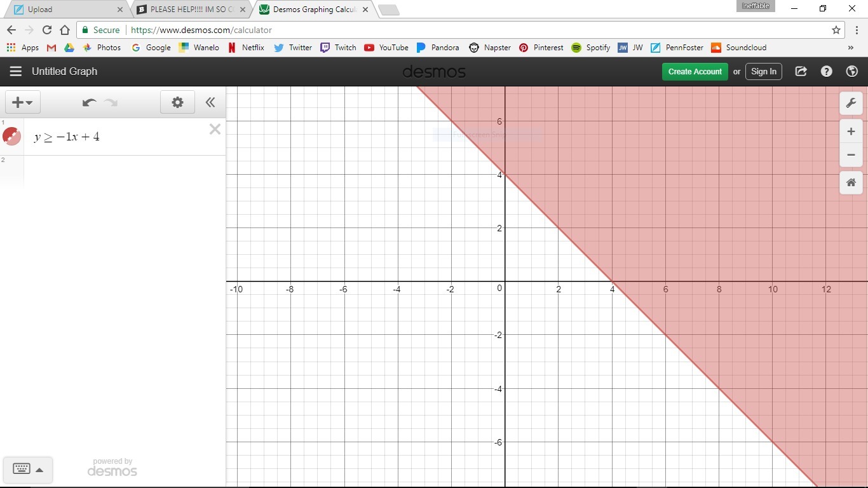The height and width of the screenshot is (488, 868).
Task: Open the browser home page
Action: click(x=65, y=30)
